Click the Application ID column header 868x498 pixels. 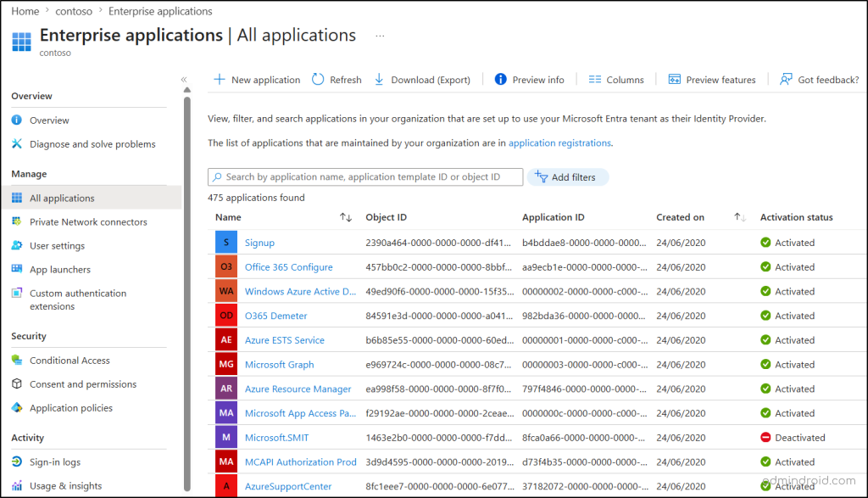coord(553,217)
